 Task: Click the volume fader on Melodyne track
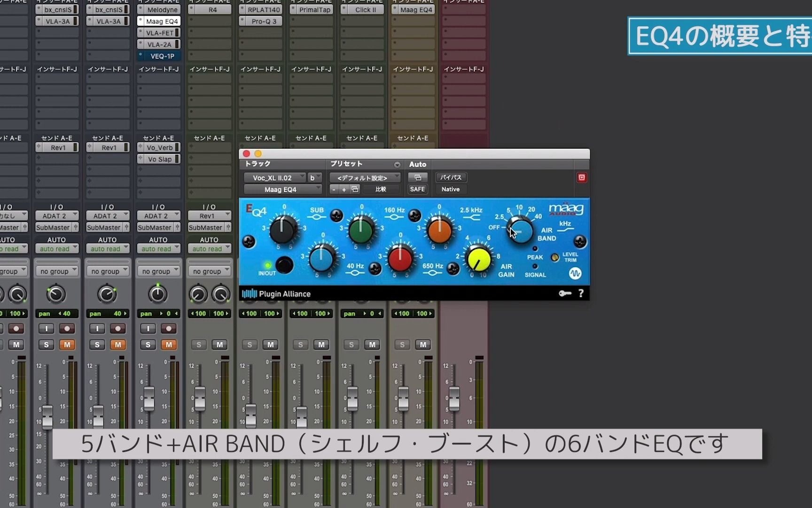(x=149, y=399)
